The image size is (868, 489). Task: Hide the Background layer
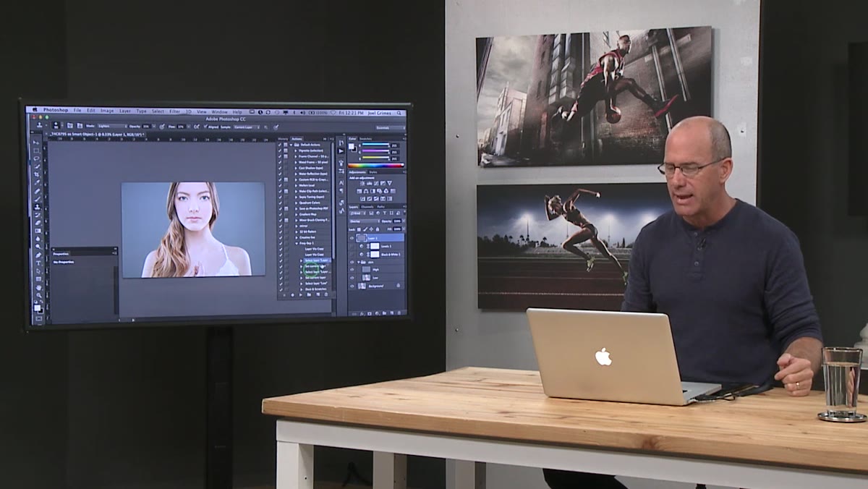[x=352, y=286]
